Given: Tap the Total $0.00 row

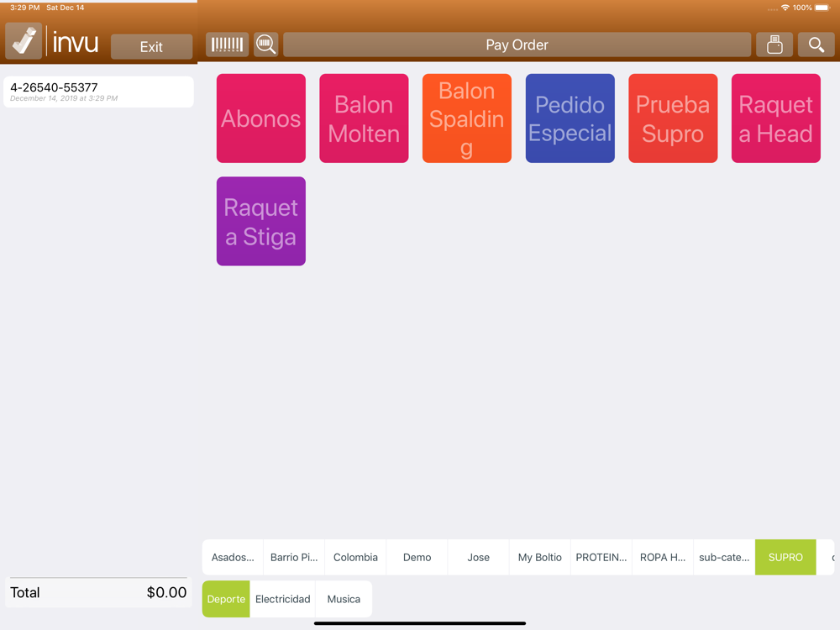Looking at the screenshot, I should click(x=98, y=592).
